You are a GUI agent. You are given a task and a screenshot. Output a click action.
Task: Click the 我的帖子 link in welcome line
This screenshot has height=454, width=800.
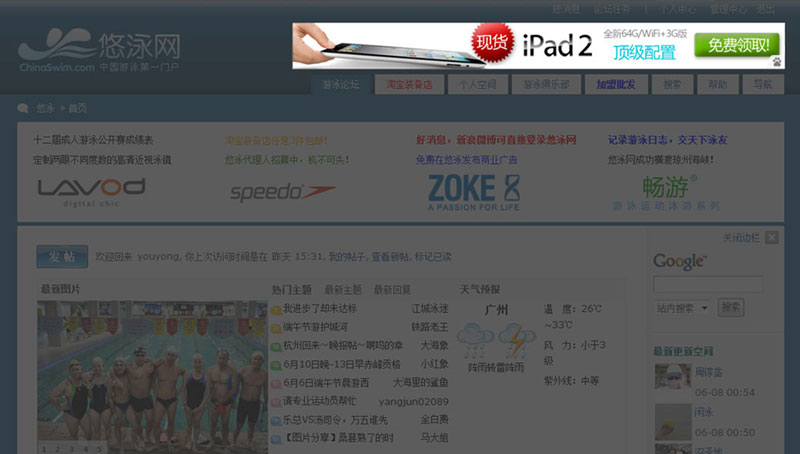[x=347, y=257]
